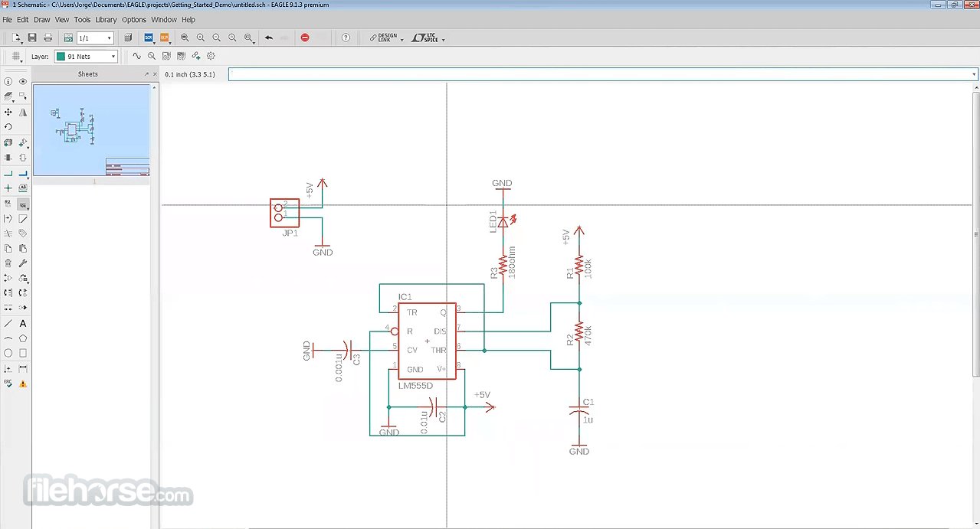
Task: Select the Mirror tool
Action: click(23, 112)
